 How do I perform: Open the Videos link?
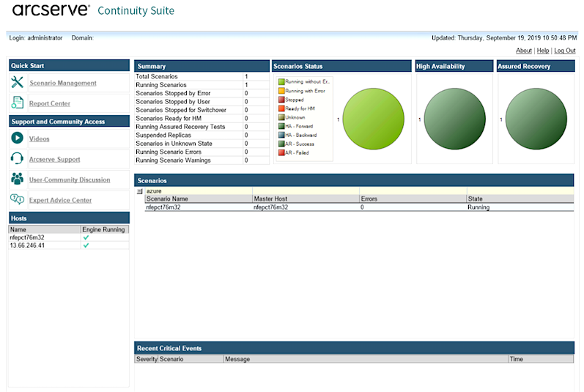click(39, 139)
